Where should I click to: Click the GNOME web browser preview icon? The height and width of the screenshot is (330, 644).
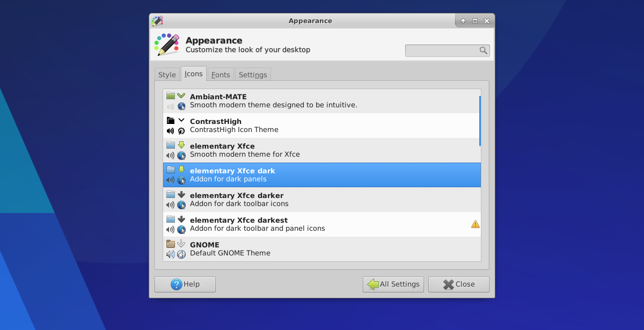click(181, 254)
